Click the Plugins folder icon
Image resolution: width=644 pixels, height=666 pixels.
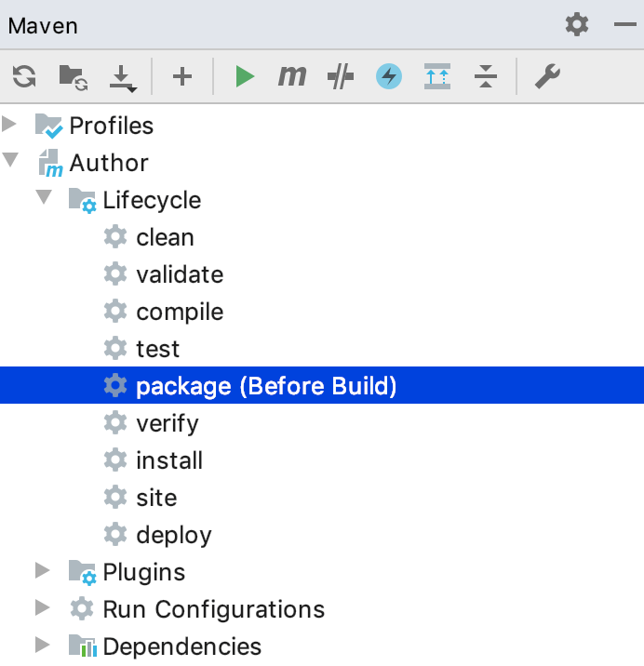(83, 572)
